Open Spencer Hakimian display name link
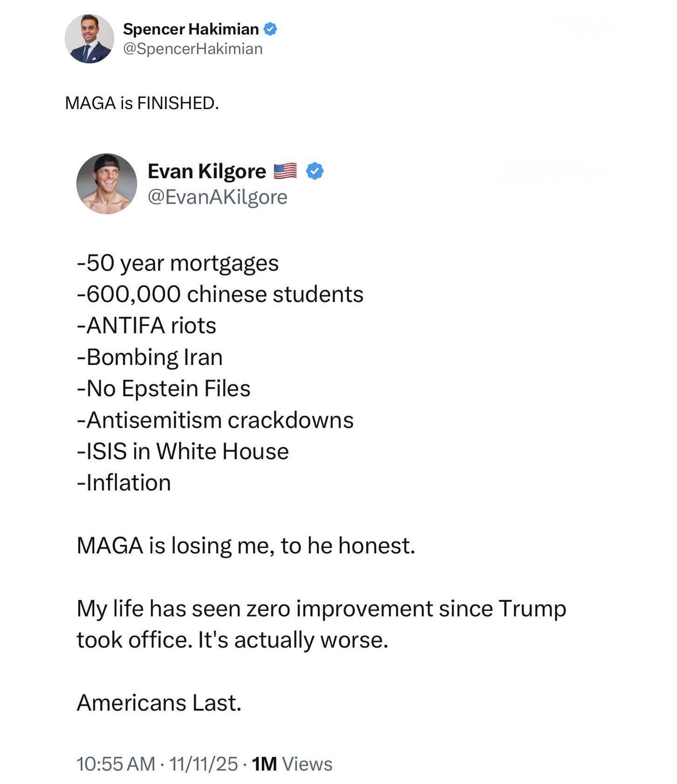Screen dimensions: 677x784 191,29
